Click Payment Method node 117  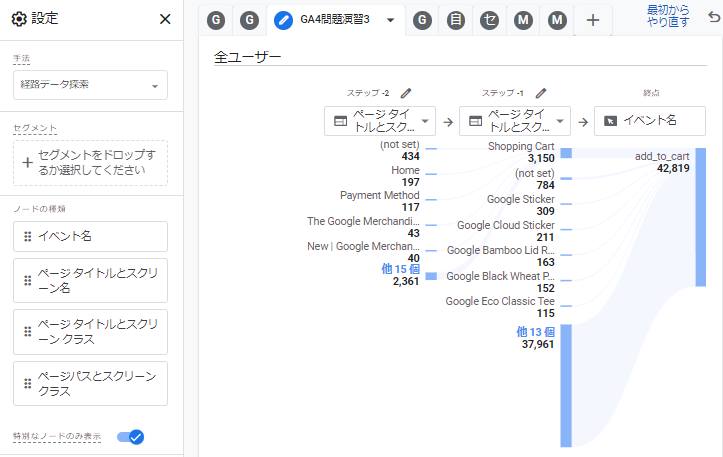(x=379, y=201)
